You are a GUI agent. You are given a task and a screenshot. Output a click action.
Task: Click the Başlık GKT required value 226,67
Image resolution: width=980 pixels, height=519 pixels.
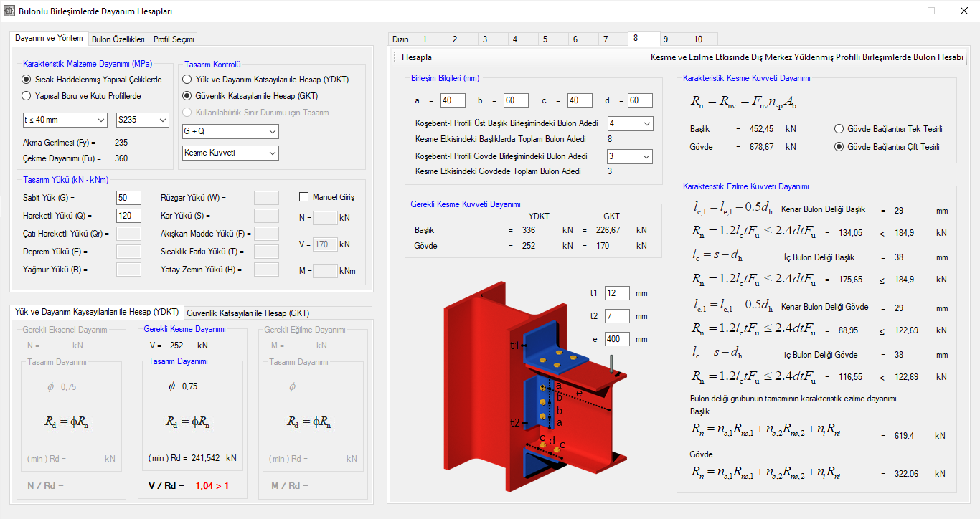click(608, 230)
